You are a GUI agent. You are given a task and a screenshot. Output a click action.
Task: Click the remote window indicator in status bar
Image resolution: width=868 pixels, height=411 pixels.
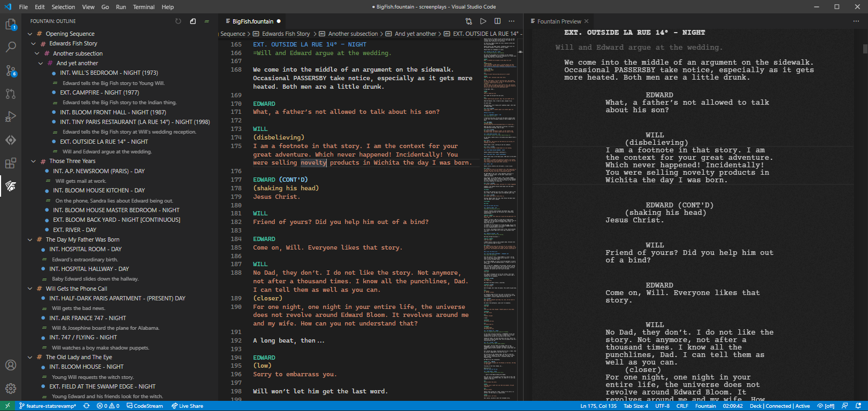(x=7, y=406)
